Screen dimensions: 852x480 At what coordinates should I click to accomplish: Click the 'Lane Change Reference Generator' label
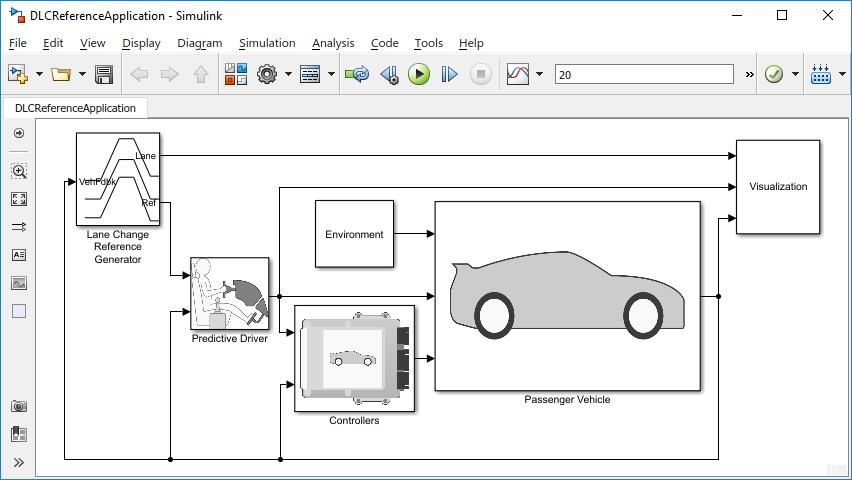(118, 247)
